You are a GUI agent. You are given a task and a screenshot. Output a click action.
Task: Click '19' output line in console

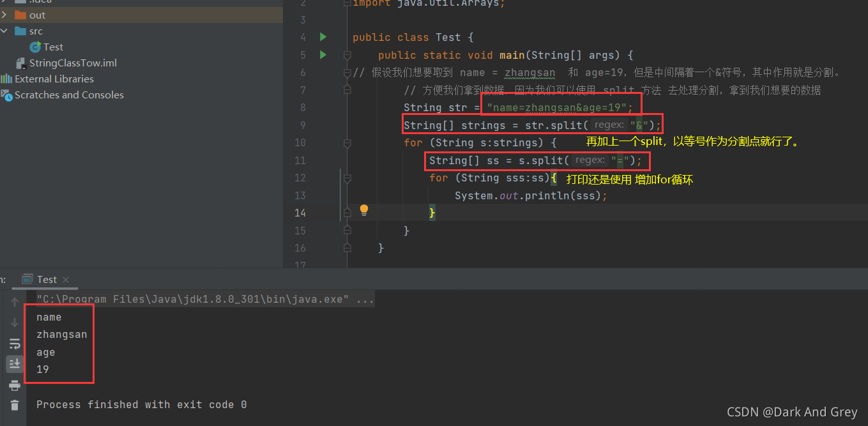coord(43,370)
